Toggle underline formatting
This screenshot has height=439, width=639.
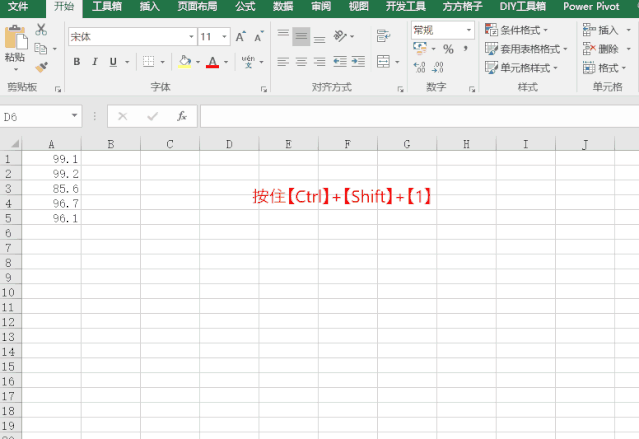pyautogui.click(x=113, y=62)
